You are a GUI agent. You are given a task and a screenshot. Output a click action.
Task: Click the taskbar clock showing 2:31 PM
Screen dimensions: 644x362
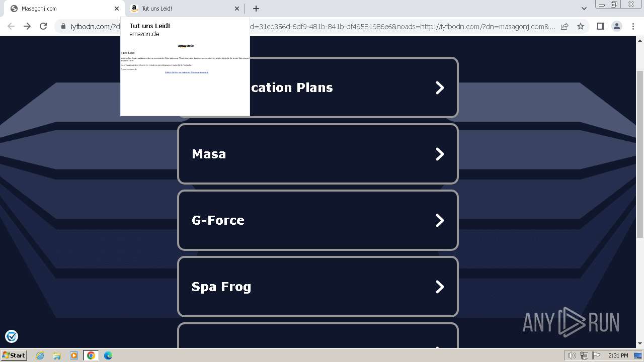point(618,355)
